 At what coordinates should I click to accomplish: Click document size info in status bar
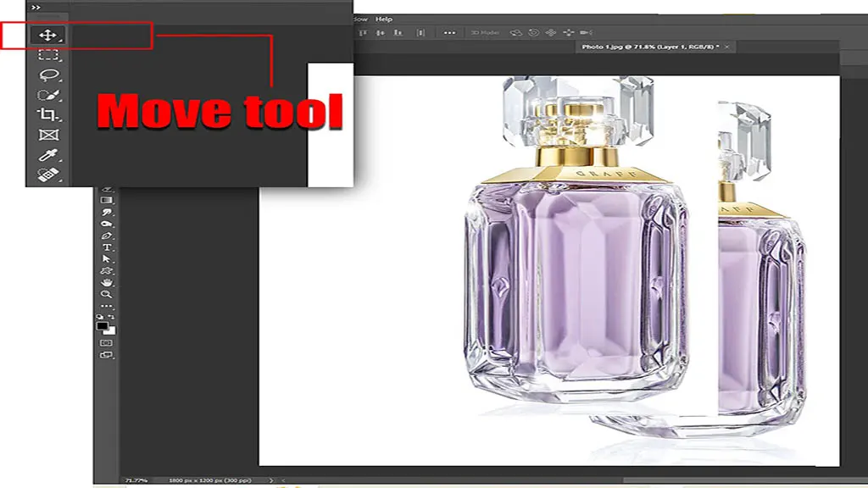210,480
